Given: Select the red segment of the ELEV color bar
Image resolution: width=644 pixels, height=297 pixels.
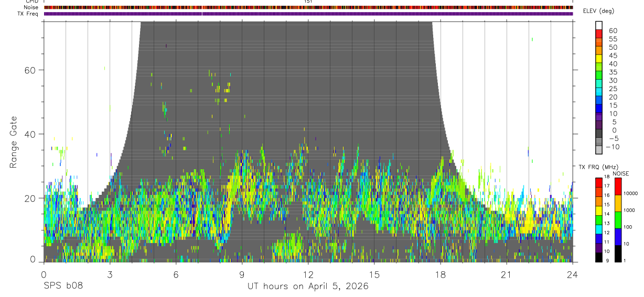Looking at the screenshot, I should [x=599, y=35].
